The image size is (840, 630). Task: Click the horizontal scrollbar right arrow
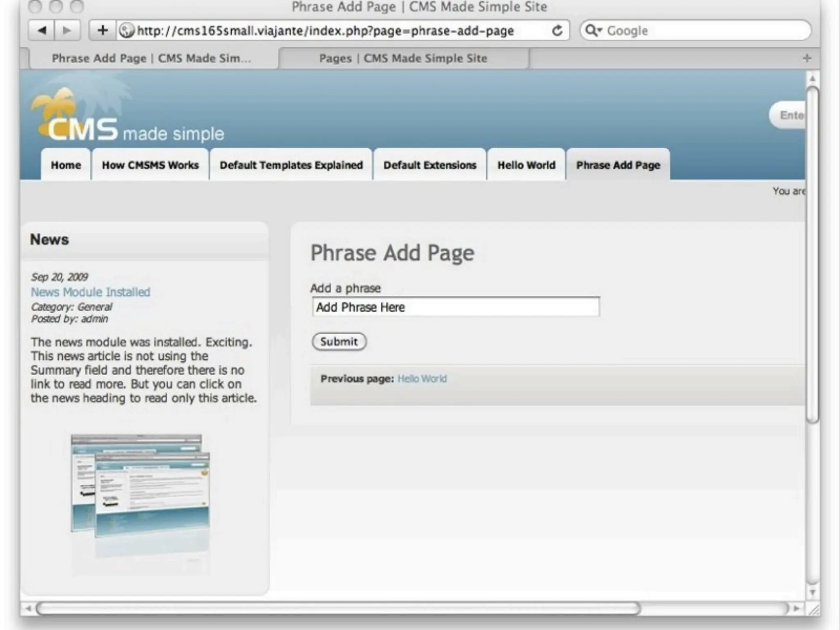[x=797, y=608]
